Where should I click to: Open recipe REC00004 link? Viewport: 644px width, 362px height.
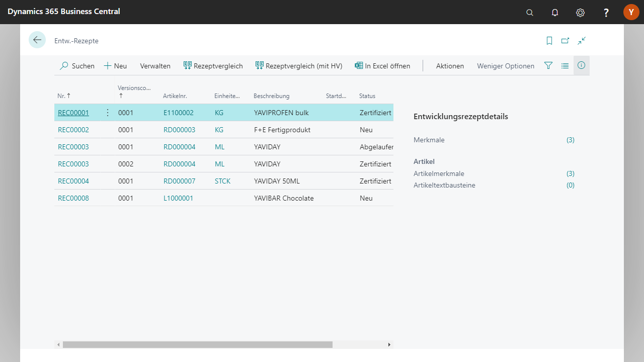[73, 181]
